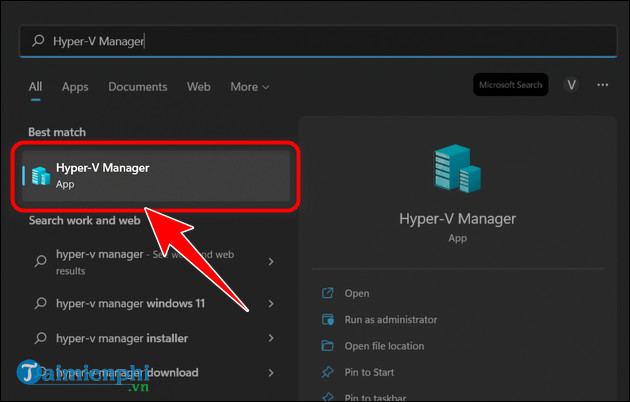The image size is (630, 402).
Task: Select 'hyper-v manager windows 11' suggestion
Action: [156, 304]
